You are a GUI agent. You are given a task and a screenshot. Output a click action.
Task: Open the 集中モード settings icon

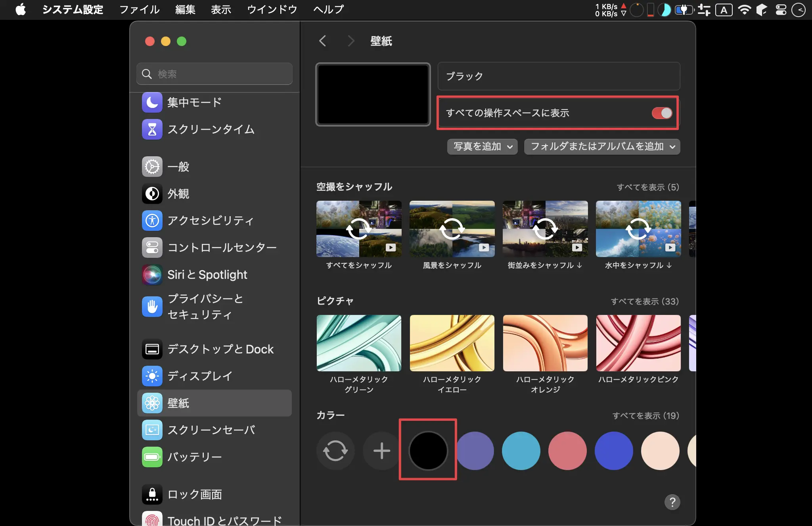[152, 102]
